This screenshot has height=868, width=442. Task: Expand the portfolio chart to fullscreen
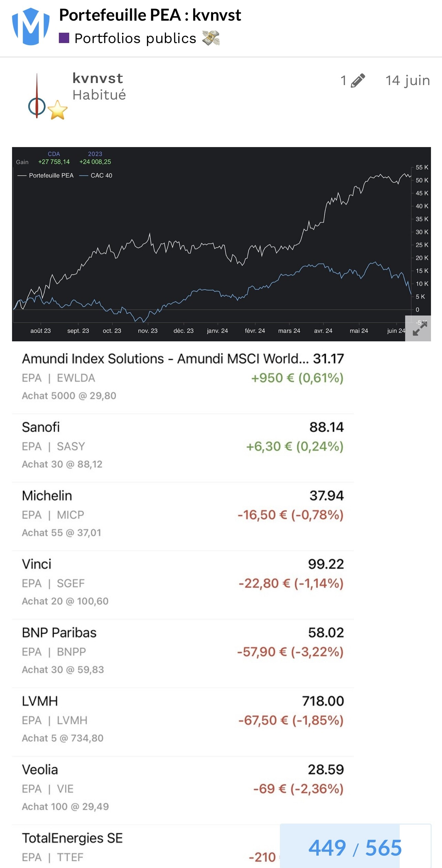(419, 329)
